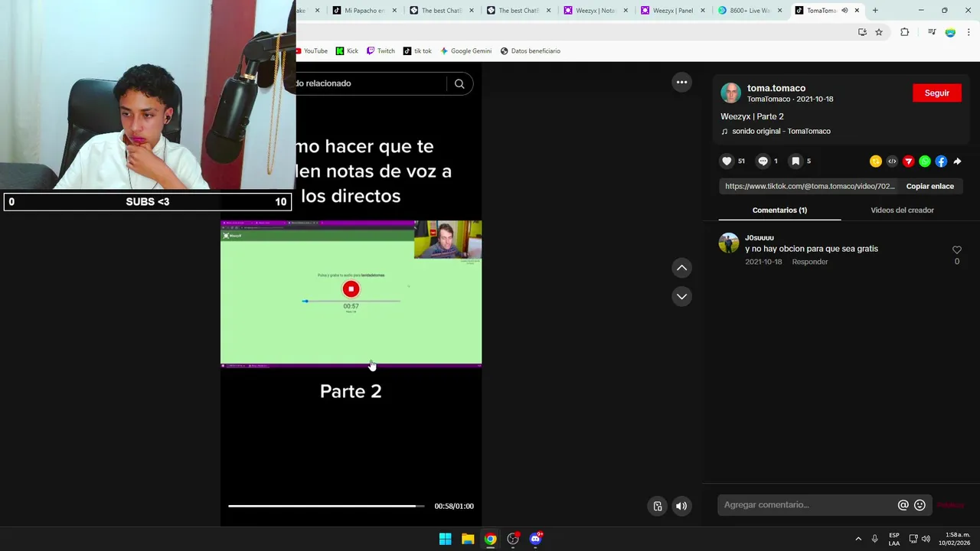Mute the TikTok video volume
This screenshot has height=551, width=980.
(x=681, y=506)
